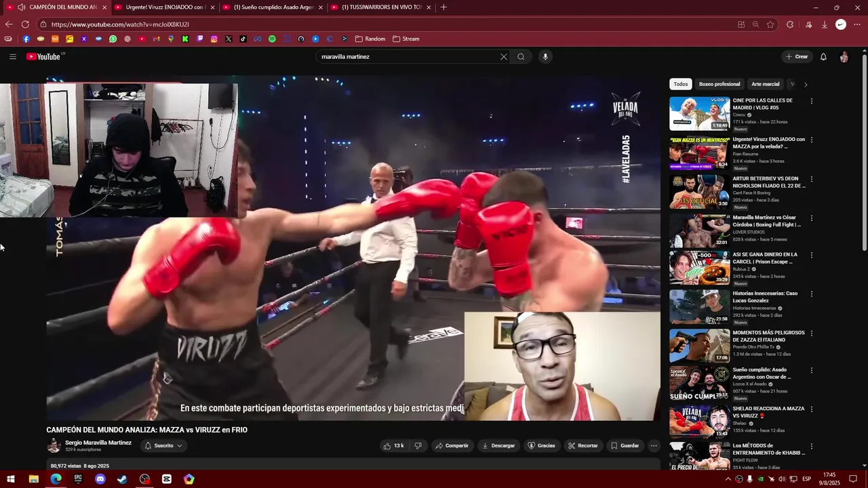Open options for Urgente! Viruzz ENOJADOO video

(812, 140)
